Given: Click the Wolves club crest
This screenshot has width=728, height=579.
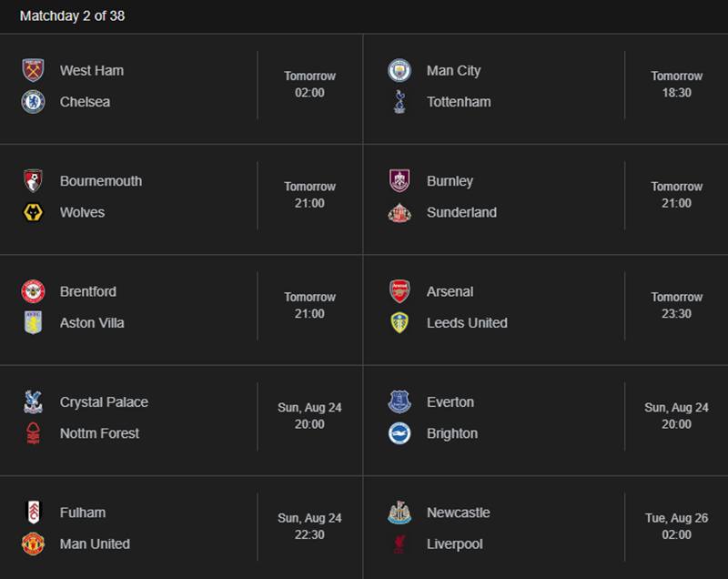Looking at the screenshot, I should click(33, 212).
